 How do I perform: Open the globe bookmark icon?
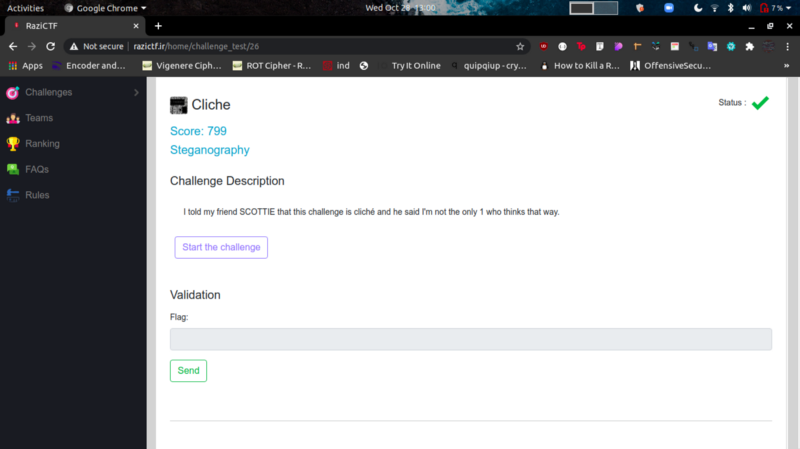point(364,66)
